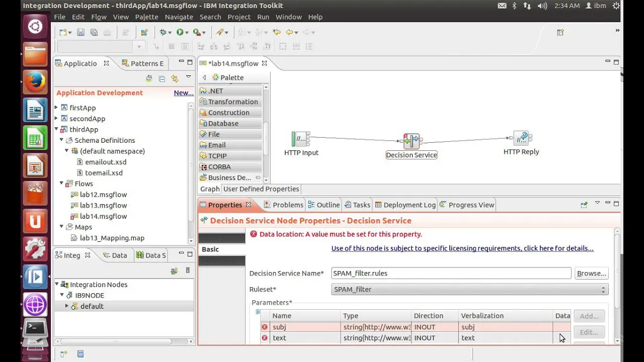
Task: Click Collapse All in Application Development view
Action: pos(162,78)
